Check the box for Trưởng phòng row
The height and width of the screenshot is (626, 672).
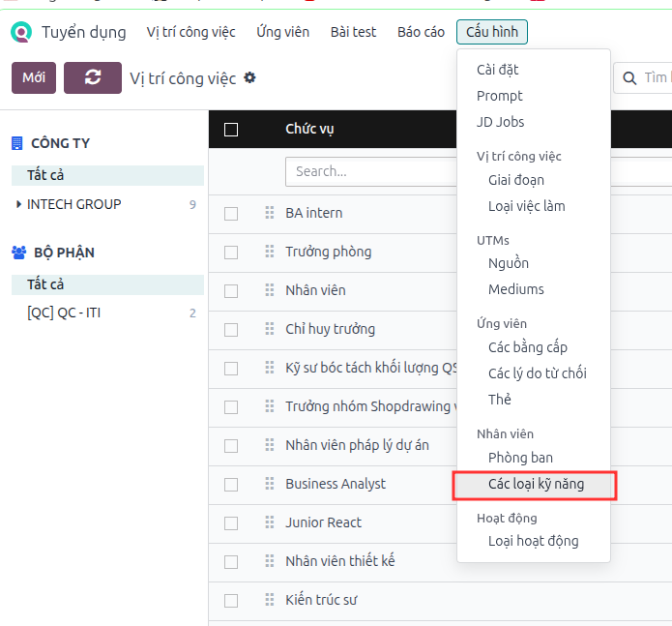click(231, 253)
